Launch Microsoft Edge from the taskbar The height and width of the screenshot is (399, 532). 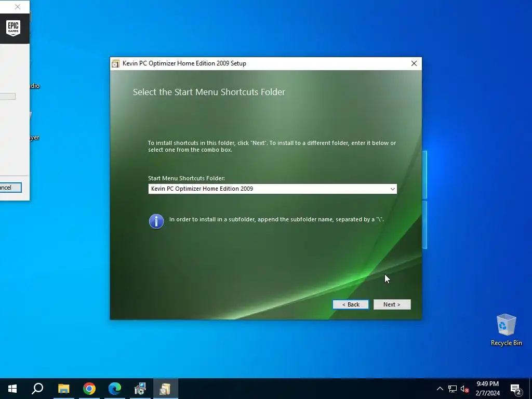(x=115, y=389)
